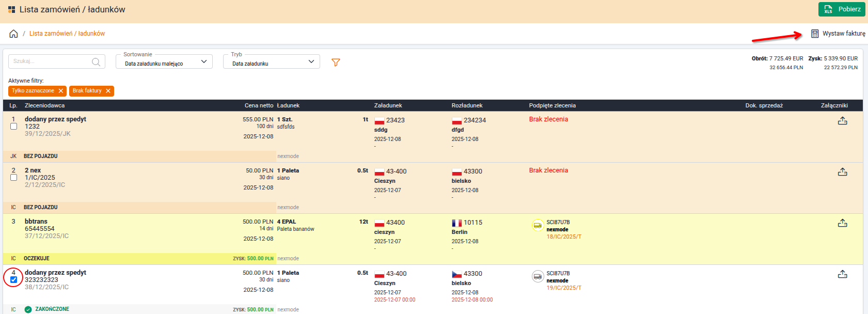Remove the 'Brak faktury' filter
This screenshot has width=868, height=314.
[108, 91]
